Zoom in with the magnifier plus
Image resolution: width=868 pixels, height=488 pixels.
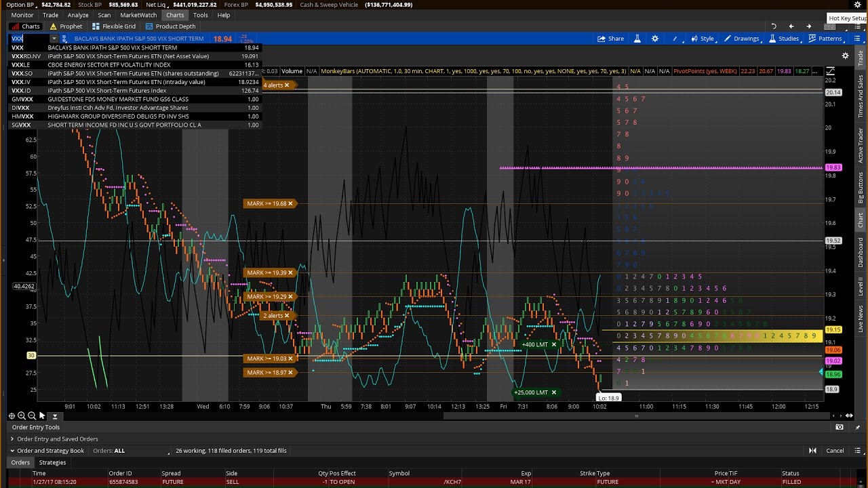(x=22, y=415)
